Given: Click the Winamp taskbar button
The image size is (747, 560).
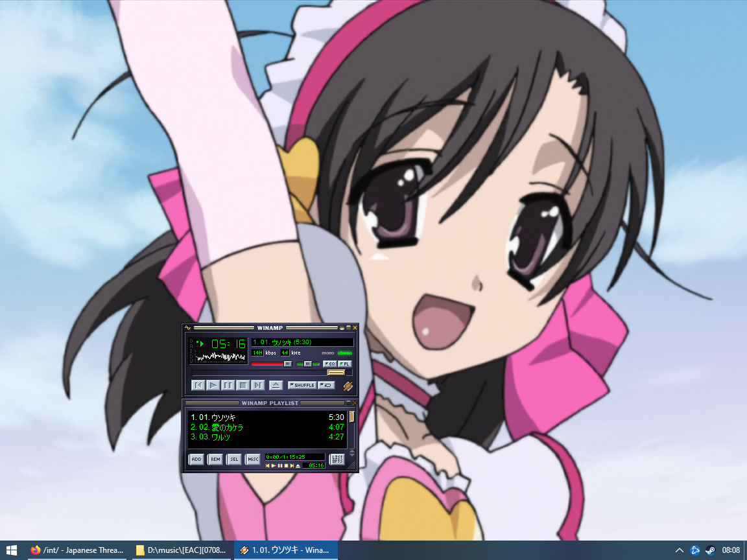Looking at the screenshot, I should pyautogui.click(x=286, y=550).
